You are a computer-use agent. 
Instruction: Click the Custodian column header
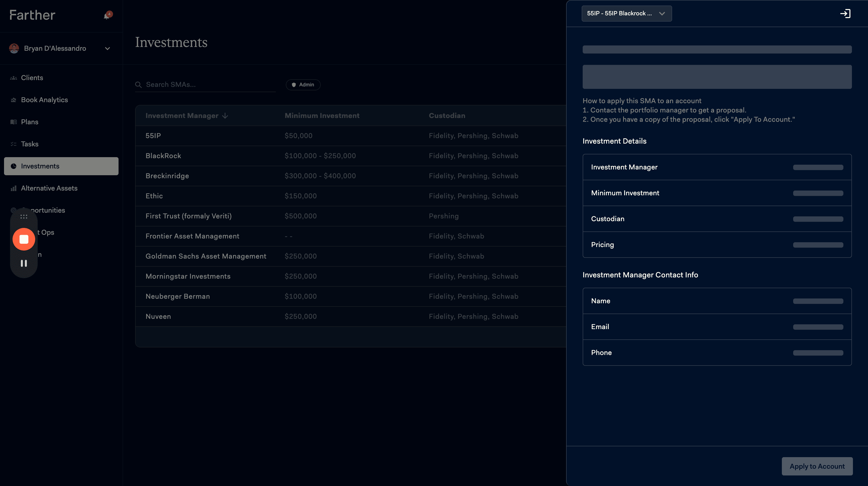tap(447, 115)
